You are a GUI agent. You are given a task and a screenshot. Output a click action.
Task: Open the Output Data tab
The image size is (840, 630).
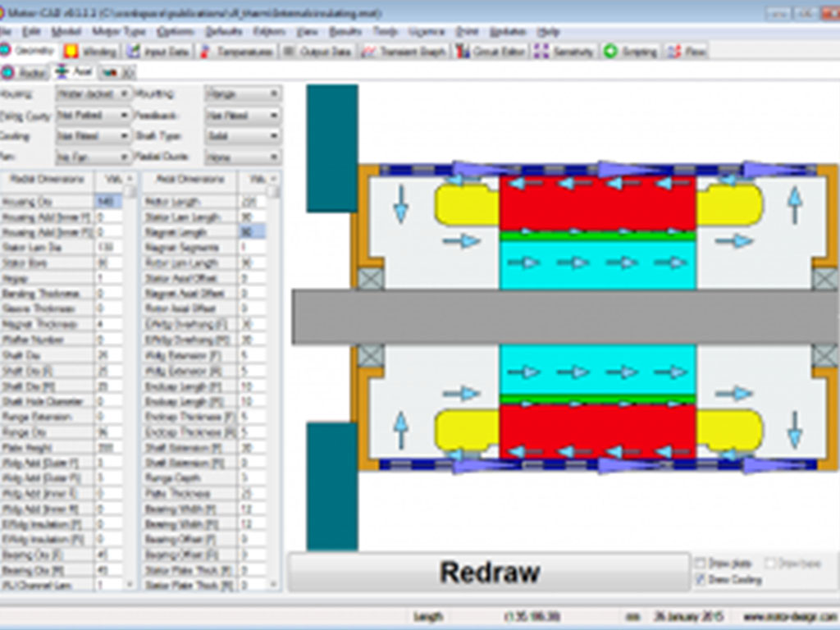(317, 52)
